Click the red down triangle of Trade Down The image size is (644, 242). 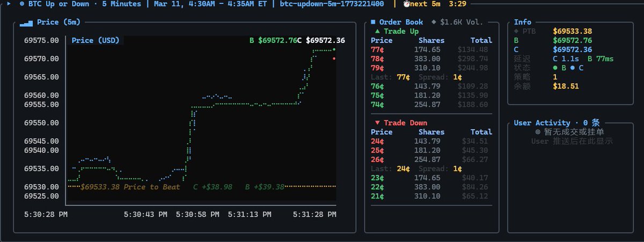pyautogui.click(x=377, y=123)
